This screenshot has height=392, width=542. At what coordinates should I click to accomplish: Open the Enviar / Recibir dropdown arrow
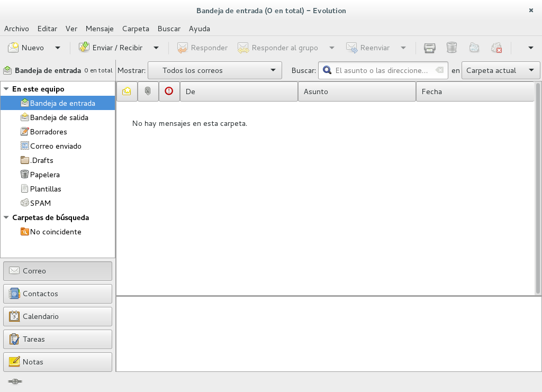coord(156,48)
